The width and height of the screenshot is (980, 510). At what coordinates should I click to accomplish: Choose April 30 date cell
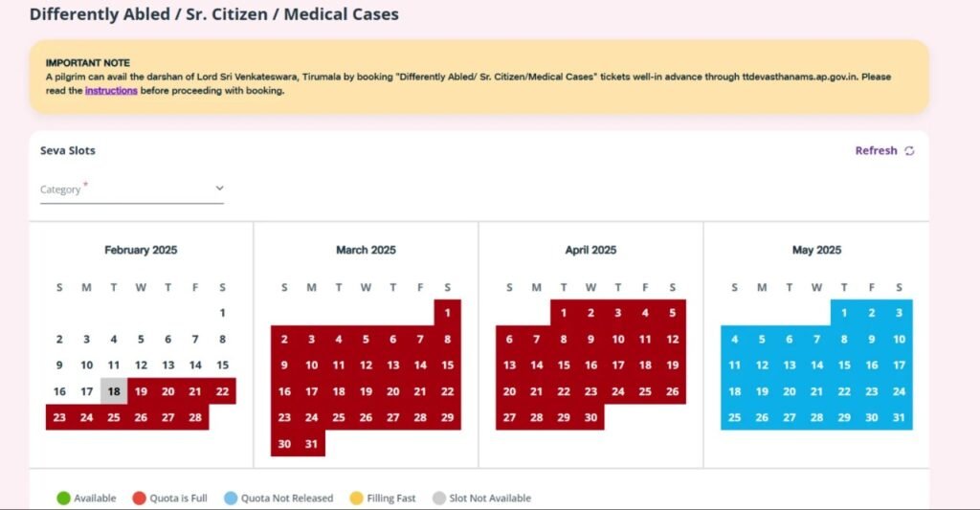(x=590, y=417)
